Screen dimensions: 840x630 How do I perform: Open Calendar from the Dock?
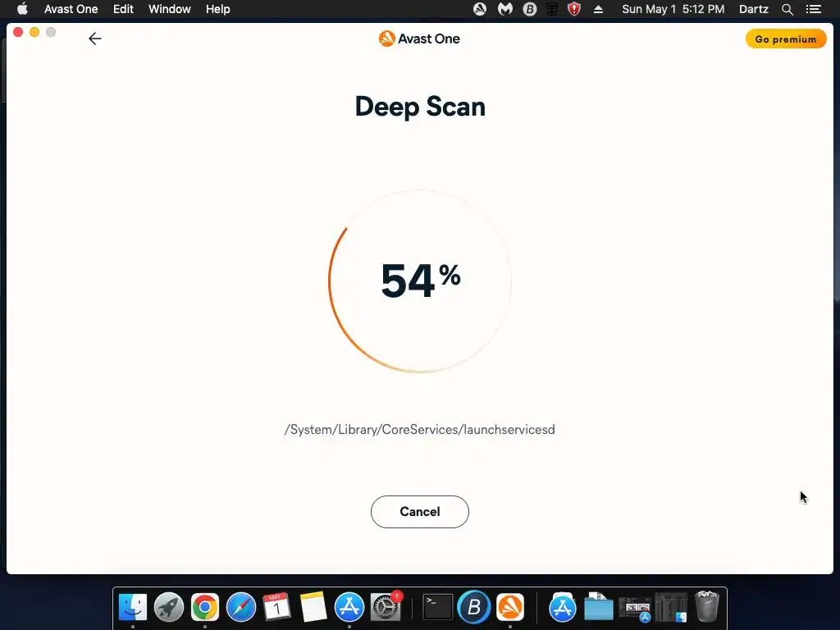[277, 608]
